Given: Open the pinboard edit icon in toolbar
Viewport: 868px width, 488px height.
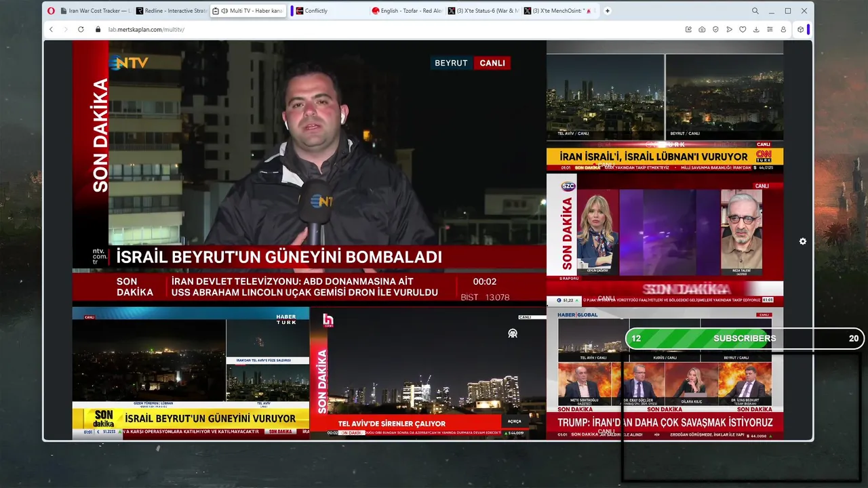Looking at the screenshot, I should [x=688, y=30].
